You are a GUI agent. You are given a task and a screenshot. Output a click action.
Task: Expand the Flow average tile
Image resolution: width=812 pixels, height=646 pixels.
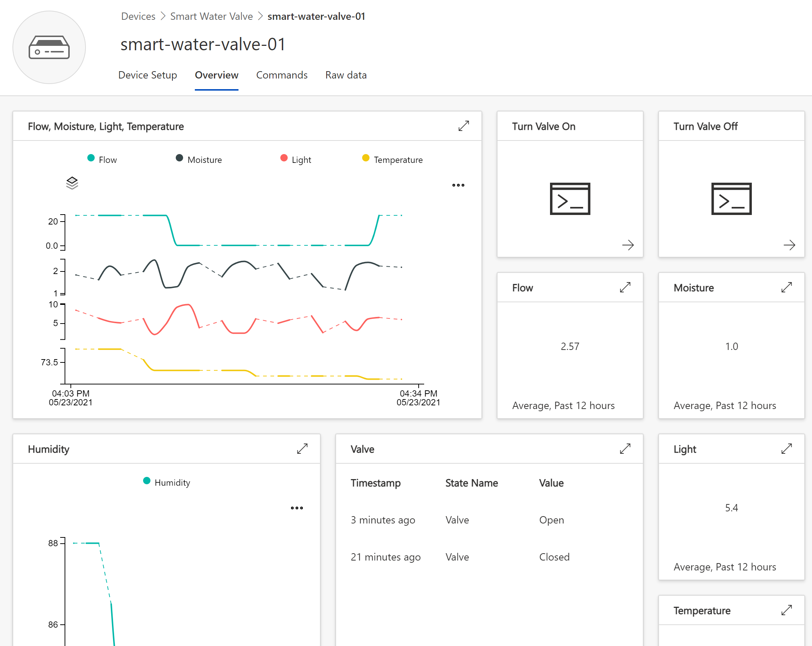click(625, 288)
